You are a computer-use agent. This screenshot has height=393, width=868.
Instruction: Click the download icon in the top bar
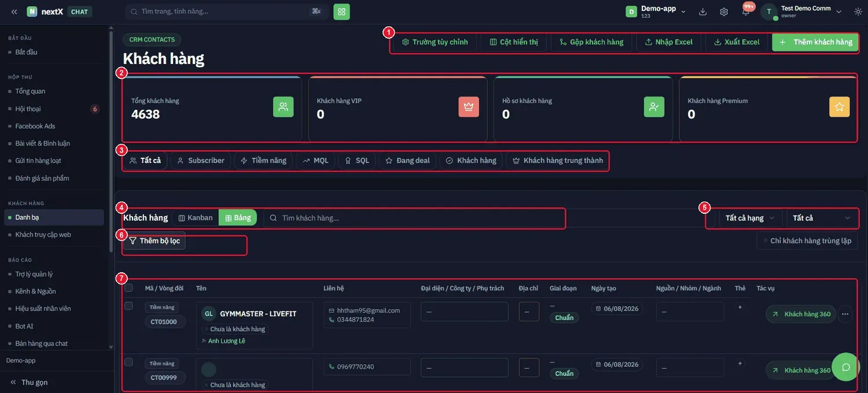click(x=703, y=12)
